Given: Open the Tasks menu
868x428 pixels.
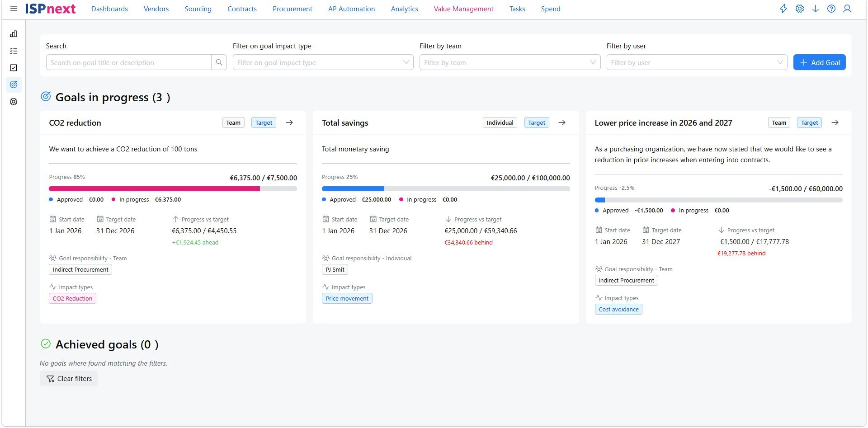Looking at the screenshot, I should 517,9.
